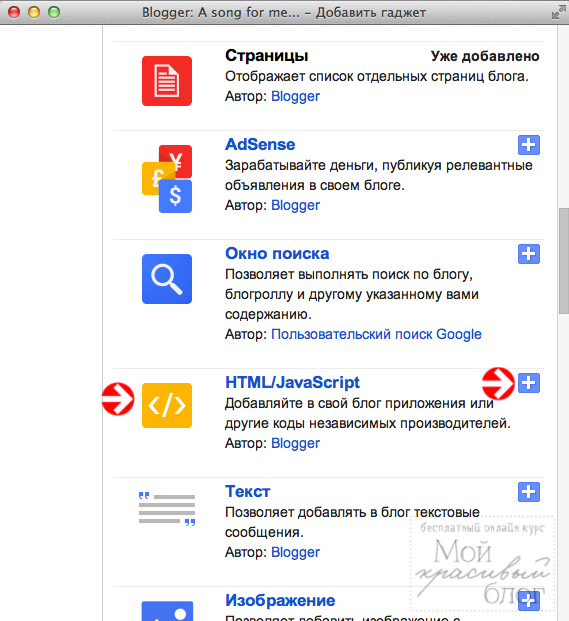Add the Окно поиска gadget with plus
The width and height of the screenshot is (569, 621).
[529, 254]
